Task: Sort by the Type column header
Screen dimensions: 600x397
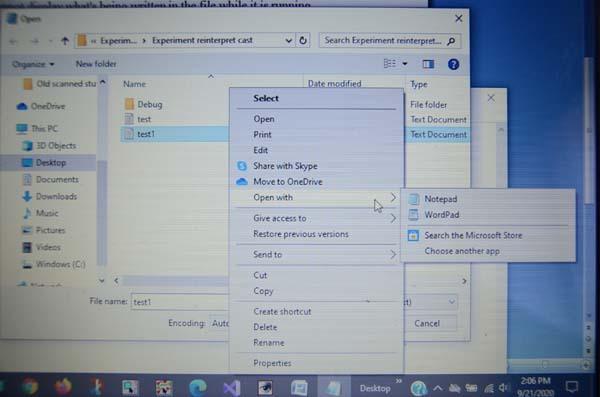Action: coord(419,84)
